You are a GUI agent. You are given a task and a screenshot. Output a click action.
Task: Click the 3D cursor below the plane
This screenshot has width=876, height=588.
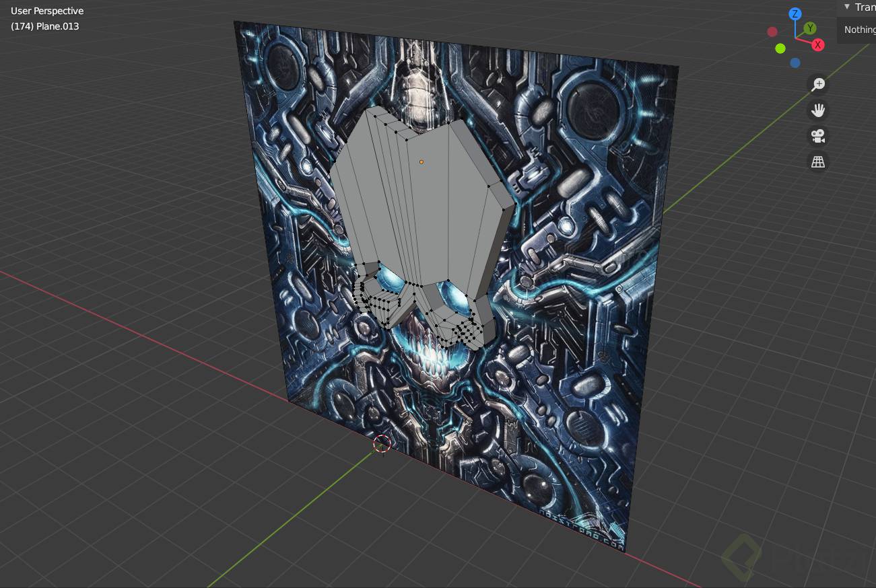(382, 443)
